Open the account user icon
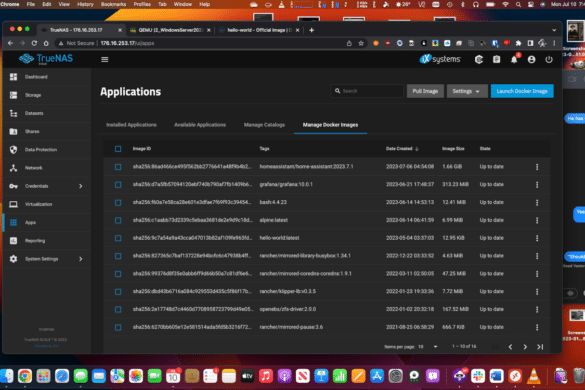Screen dimensions: 585x390 point(531,59)
